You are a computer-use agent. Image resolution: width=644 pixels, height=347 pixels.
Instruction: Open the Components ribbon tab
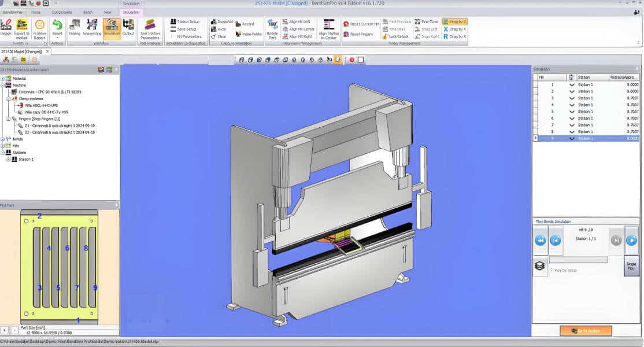pyautogui.click(x=62, y=12)
